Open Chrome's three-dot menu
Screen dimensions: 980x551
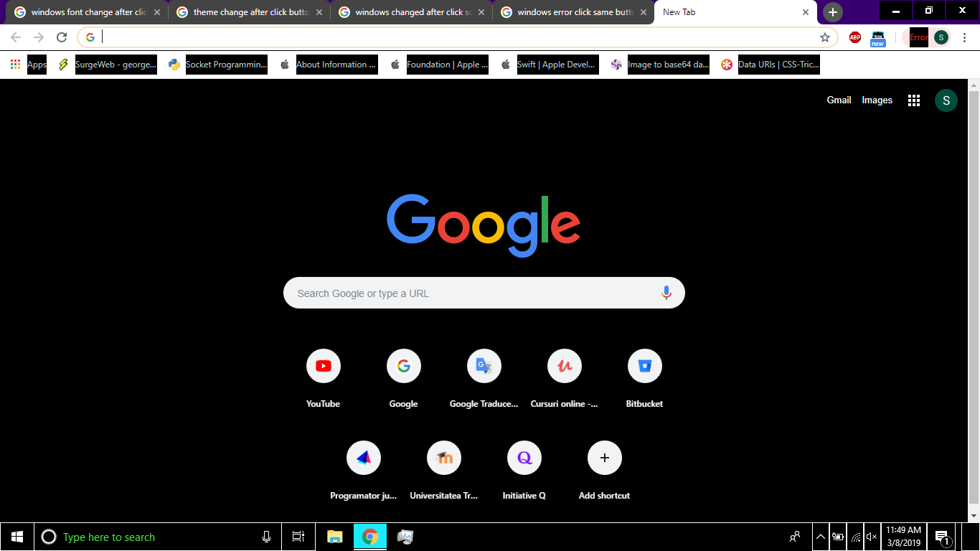pos(964,37)
